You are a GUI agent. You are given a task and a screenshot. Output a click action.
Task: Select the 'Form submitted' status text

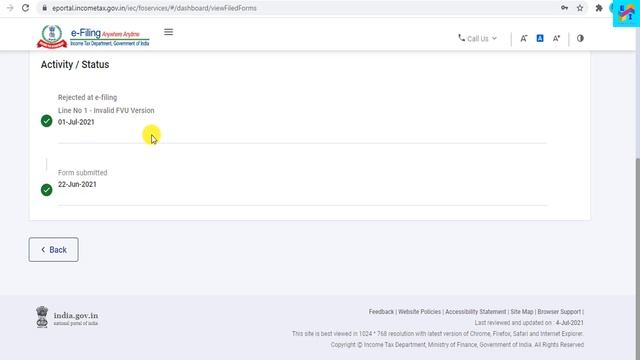pos(82,173)
